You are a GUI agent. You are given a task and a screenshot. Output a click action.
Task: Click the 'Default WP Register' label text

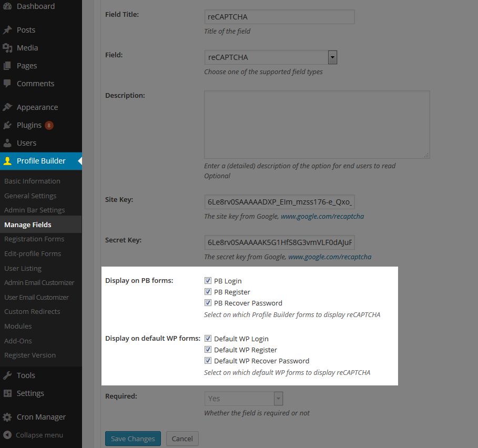[246, 350]
